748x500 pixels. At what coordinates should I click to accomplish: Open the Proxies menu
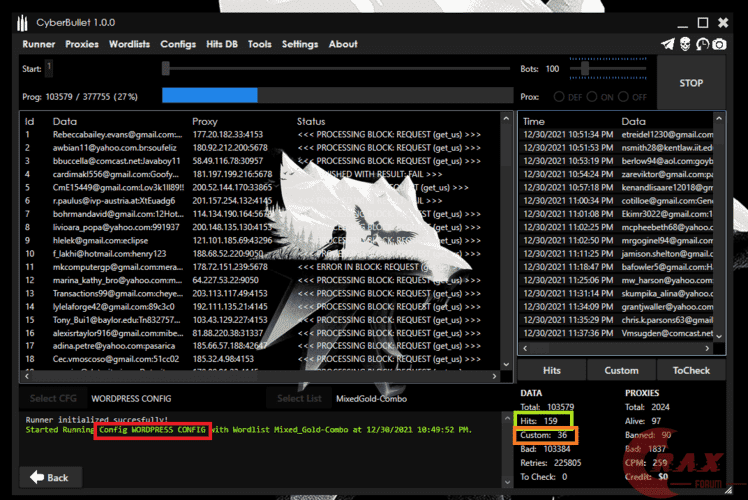tap(82, 44)
